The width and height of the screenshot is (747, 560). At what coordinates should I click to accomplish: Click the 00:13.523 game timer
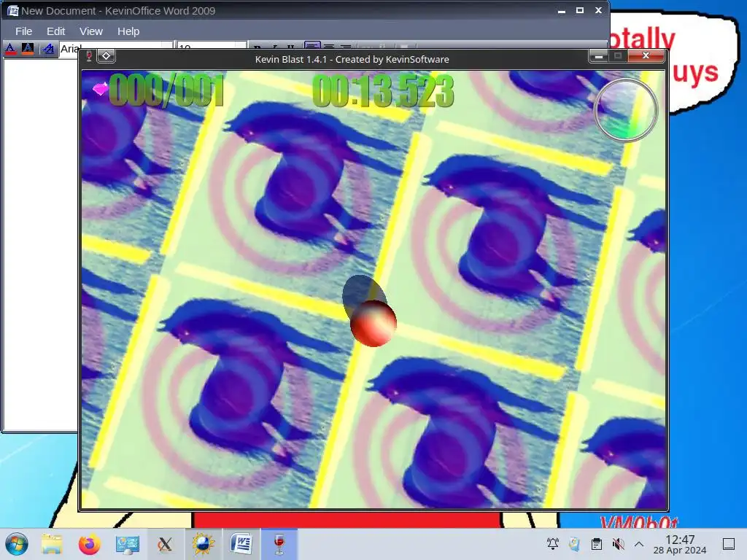point(383,90)
